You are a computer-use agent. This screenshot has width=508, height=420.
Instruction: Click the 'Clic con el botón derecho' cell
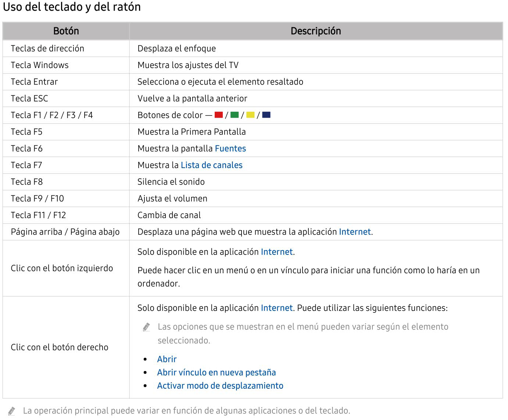[x=60, y=347]
